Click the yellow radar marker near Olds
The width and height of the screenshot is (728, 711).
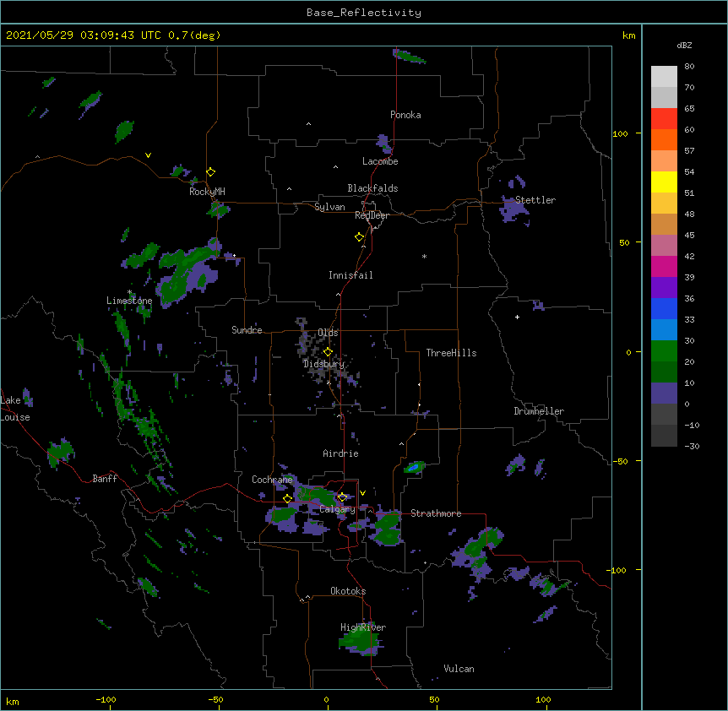(328, 352)
